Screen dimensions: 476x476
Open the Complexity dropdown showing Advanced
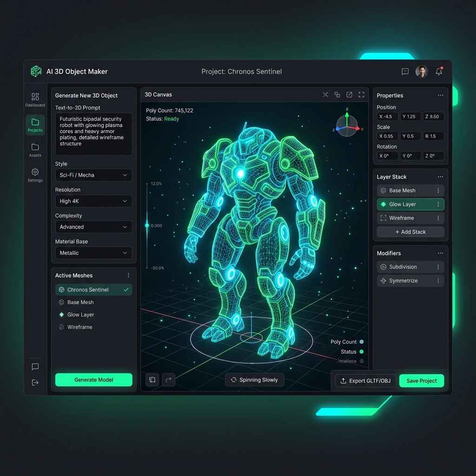[93, 227]
